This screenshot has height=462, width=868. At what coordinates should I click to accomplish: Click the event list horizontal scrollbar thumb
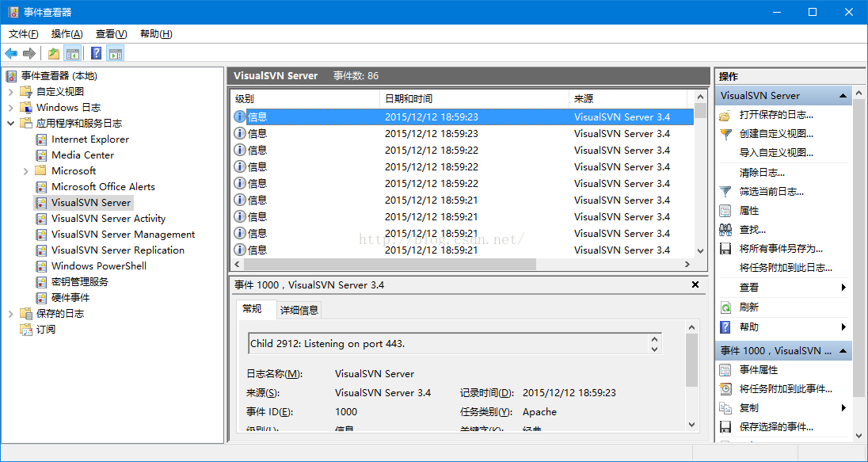pos(390,265)
